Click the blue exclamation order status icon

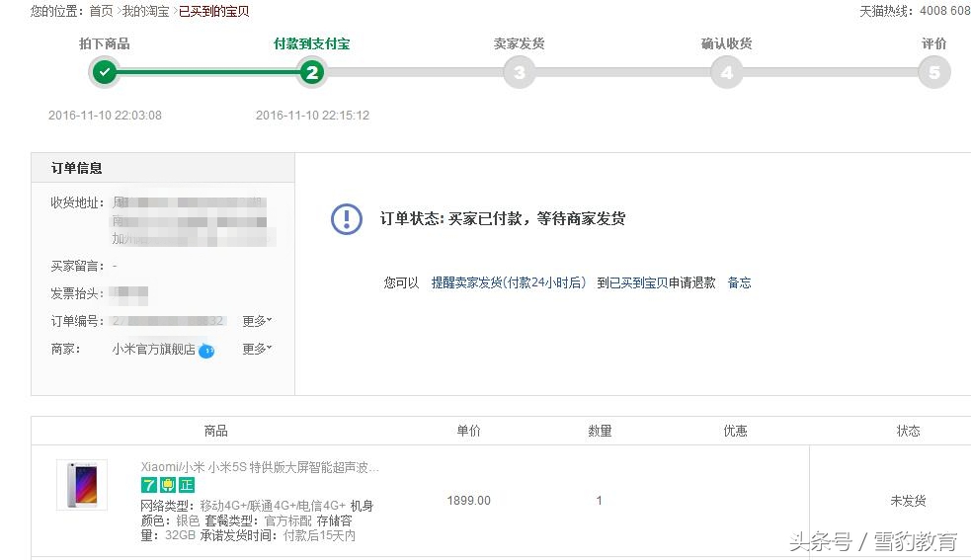coord(347,218)
